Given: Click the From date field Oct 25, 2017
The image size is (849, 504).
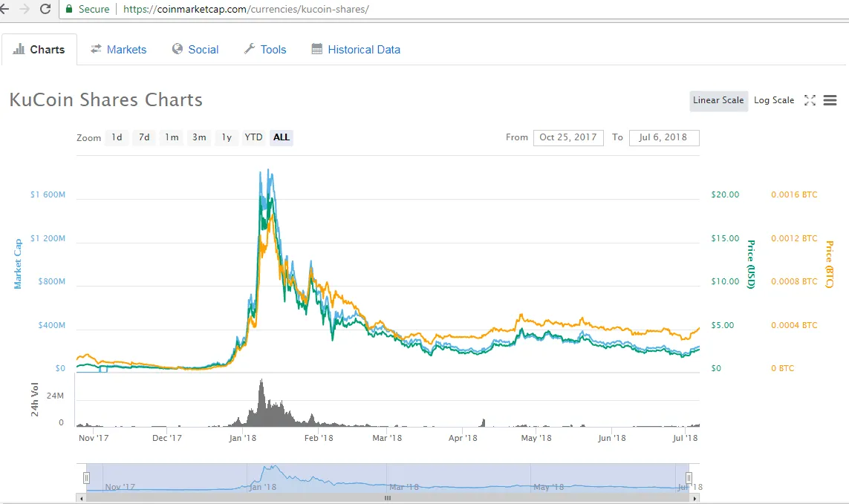Looking at the screenshot, I should [x=568, y=137].
